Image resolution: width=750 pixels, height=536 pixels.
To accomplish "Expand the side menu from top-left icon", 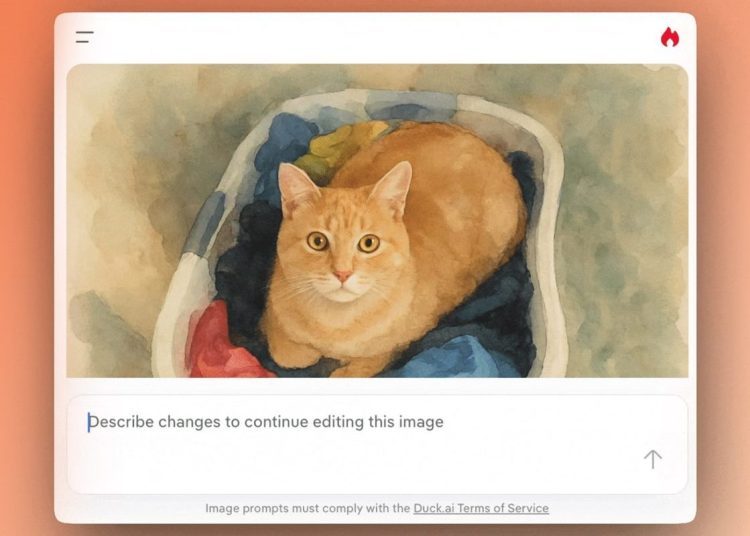I will (x=85, y=37).
